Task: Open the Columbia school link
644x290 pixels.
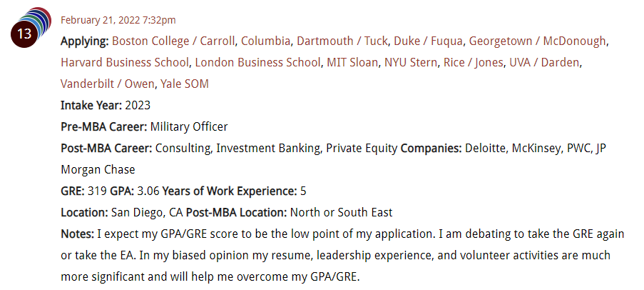Action: [266, 41]
